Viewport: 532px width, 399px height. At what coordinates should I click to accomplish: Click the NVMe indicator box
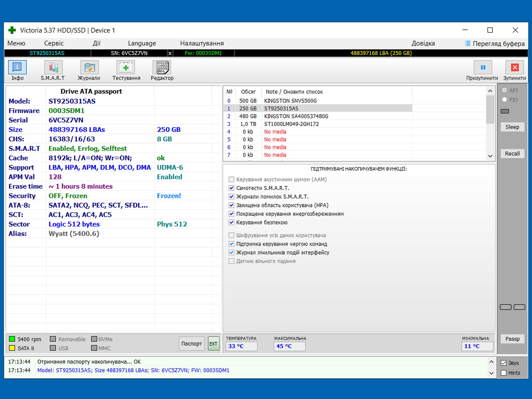[94, 339]
